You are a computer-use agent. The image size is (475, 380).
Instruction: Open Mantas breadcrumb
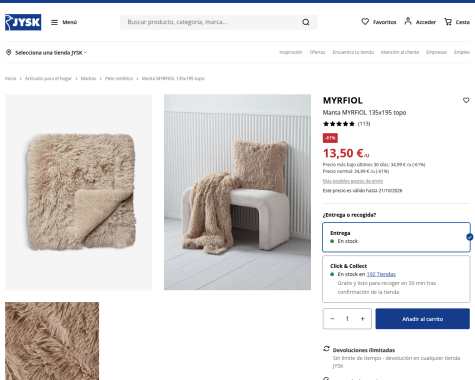point(88,78)
